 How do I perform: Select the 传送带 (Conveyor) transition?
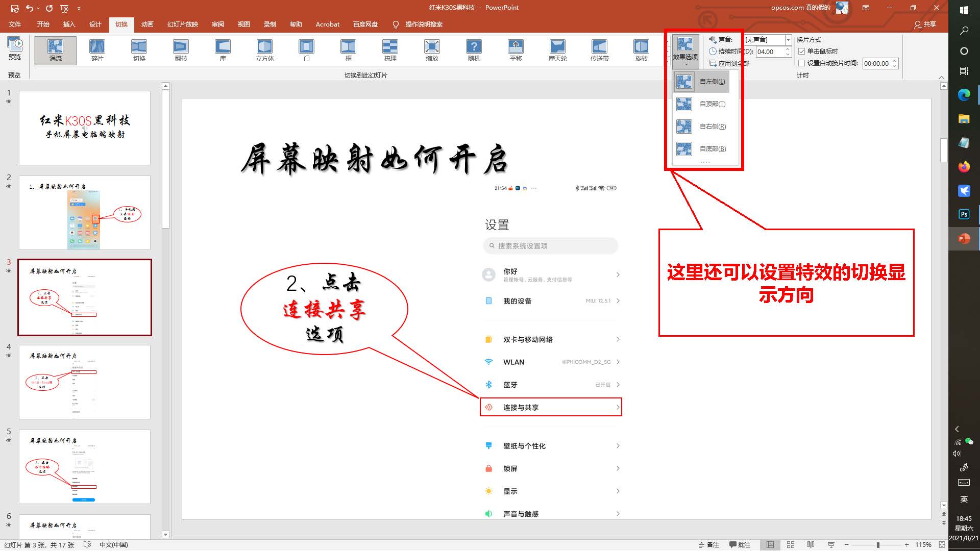point(600,51)
